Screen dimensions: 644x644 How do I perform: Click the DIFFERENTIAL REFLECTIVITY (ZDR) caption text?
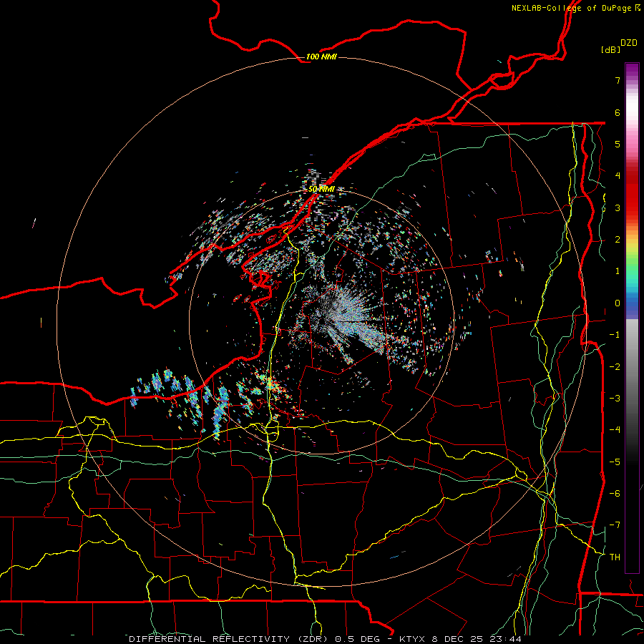tap(228, 639)
